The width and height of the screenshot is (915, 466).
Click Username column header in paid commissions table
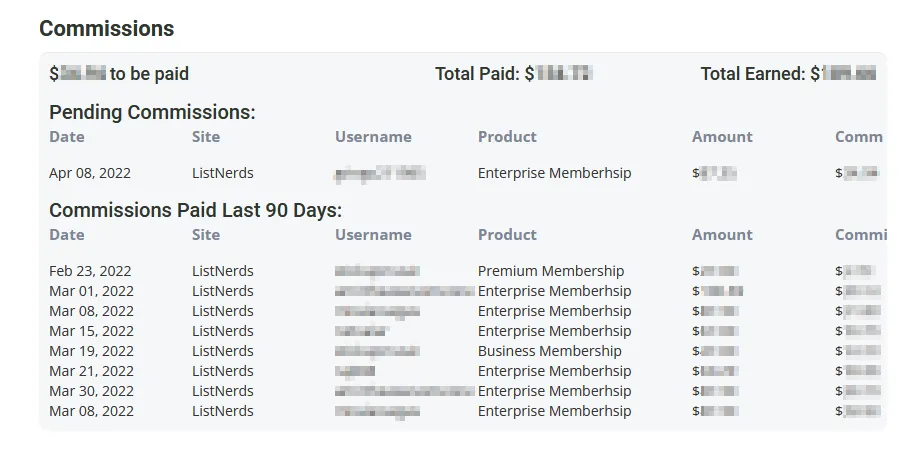pos(373,234)
